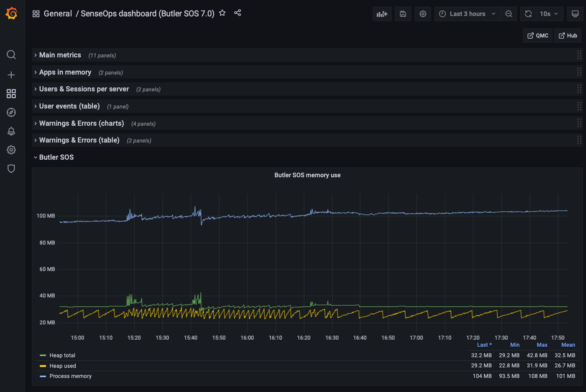
Task: Open the General folder breadcrumb
Action: [58, 13]
